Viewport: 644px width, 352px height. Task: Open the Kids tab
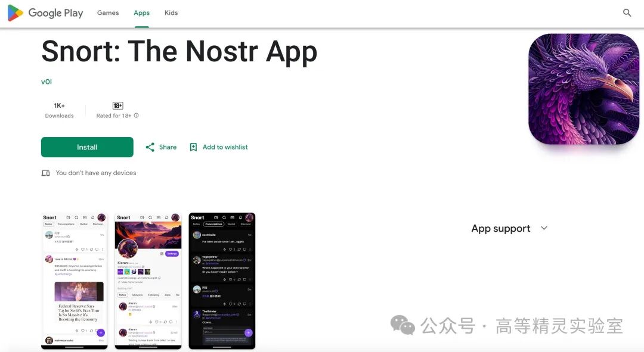point(171,13)
